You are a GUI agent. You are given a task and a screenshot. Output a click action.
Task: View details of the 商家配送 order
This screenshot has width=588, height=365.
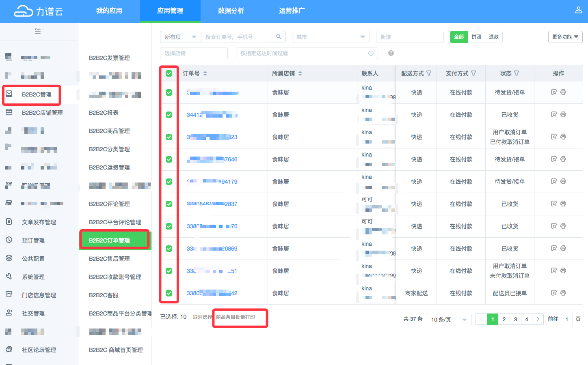tap(553, 293)
